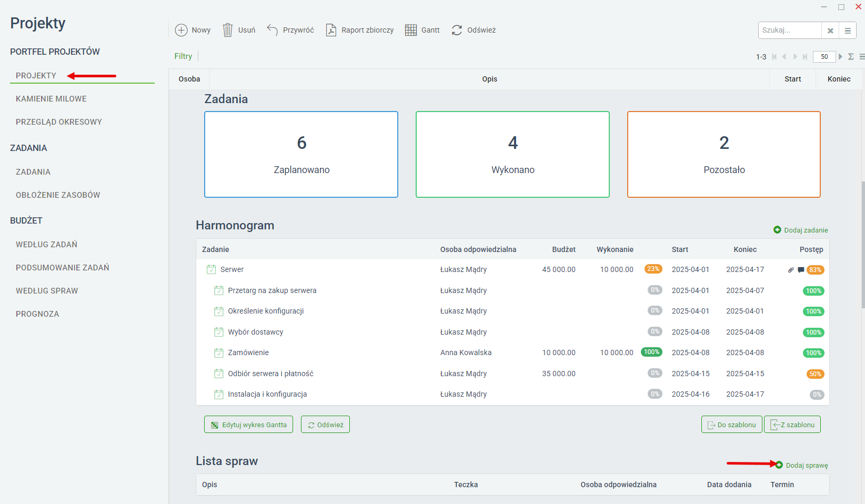Screen dimensions: 865x504
Task: Click the Dodaj zadanie green plus icon
Action: click(777, 230)
